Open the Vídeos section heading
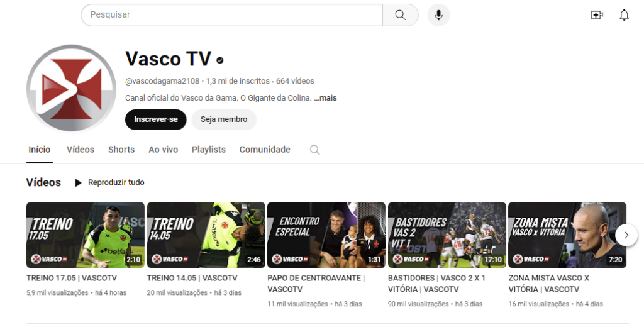 (43, 182)
